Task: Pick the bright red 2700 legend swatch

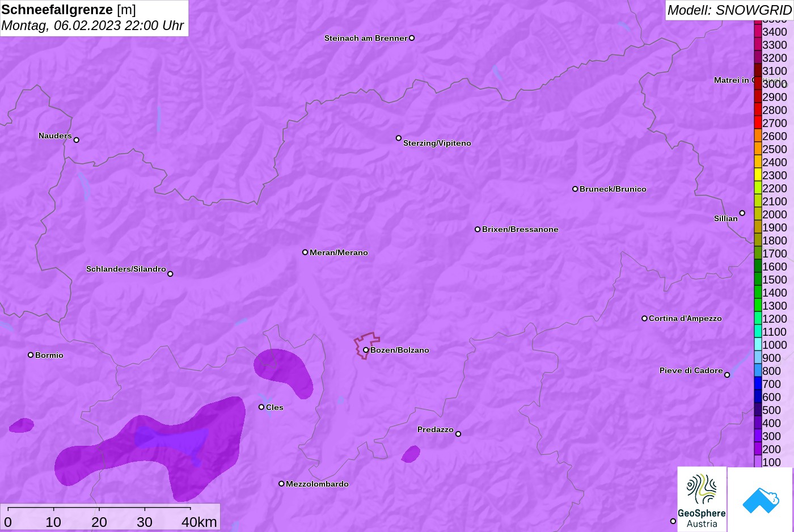Action: coord(758,123)
